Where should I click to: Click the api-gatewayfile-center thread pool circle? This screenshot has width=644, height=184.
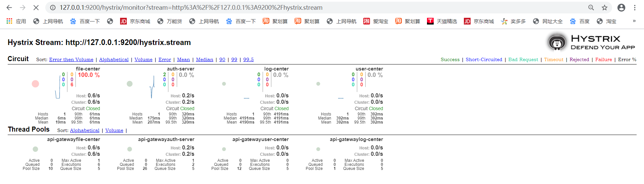tap(36, 149)
